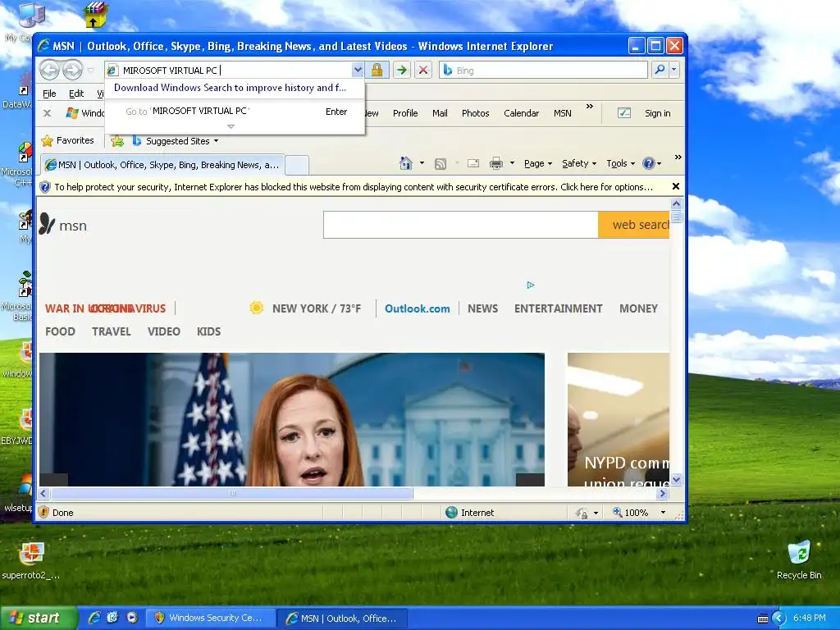This screenshot has width=840, height=630.
Task: Open the TRAVEL section link
Action: tap(112, 331)
